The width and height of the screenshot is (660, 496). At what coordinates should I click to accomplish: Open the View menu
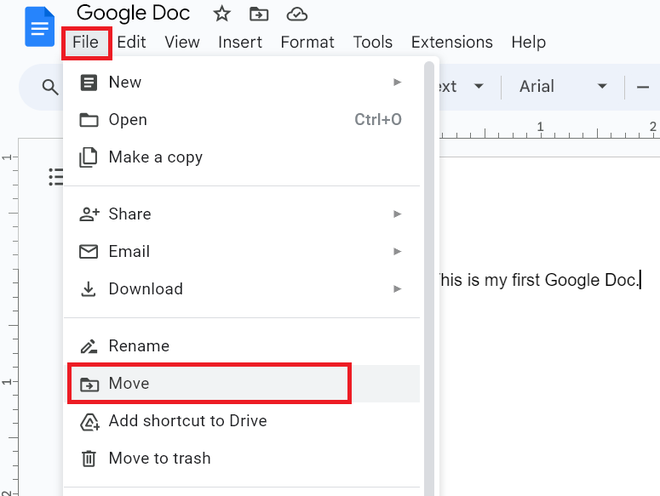[182, 42]
